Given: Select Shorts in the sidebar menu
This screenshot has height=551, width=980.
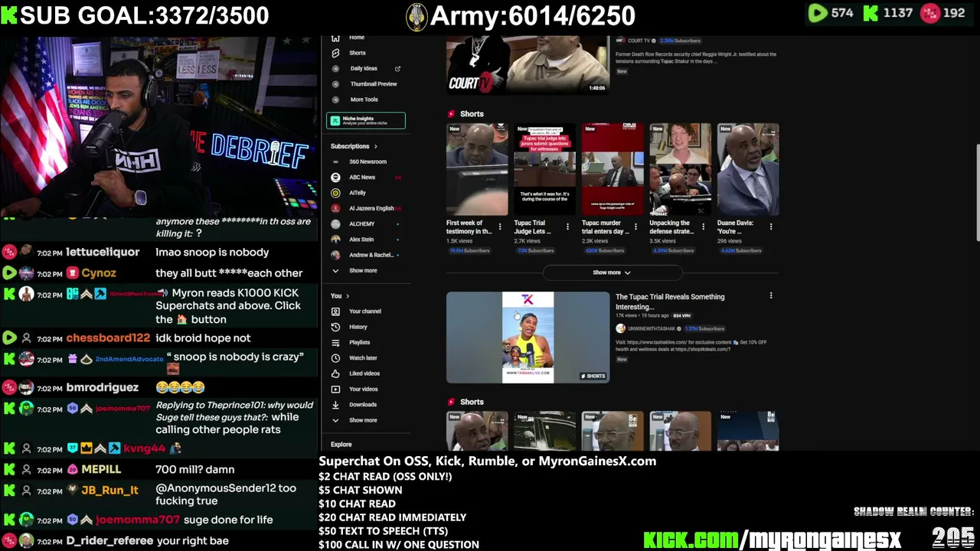Looking at the screenshot, I should point(358,53).
